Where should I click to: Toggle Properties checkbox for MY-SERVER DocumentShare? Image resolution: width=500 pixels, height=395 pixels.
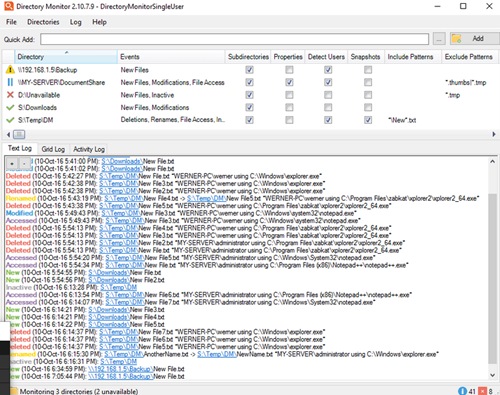[x=289, y=82]
